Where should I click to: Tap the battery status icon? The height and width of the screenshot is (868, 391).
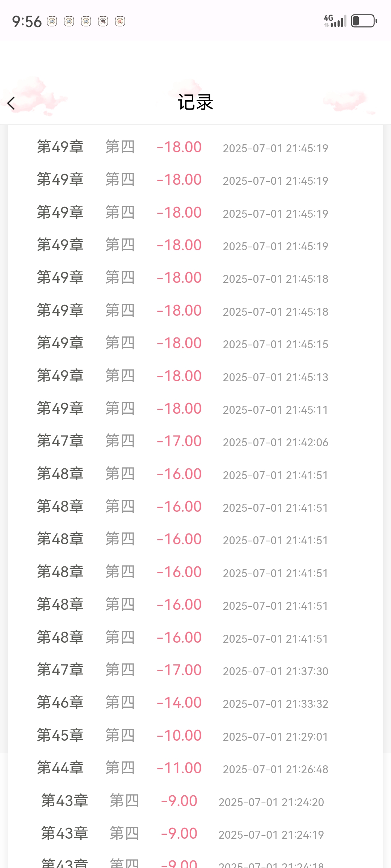pyautogui.click(x=364, y=21)
